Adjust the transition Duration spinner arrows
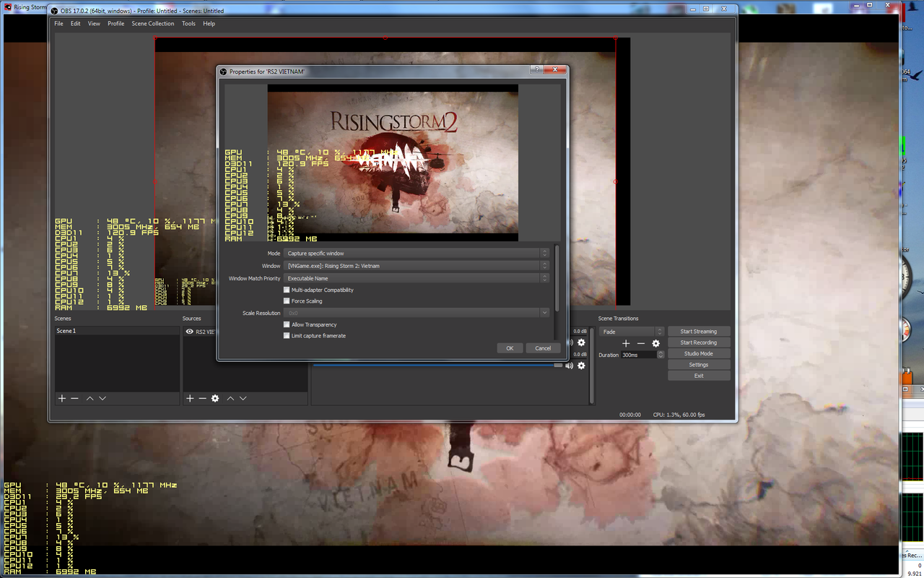The height and width of the screenshot is (578, 924). pos(660,355)
